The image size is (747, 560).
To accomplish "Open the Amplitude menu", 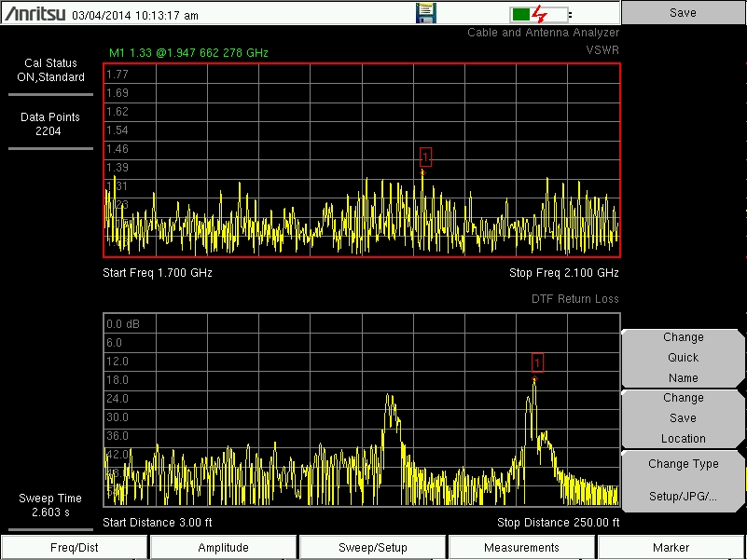I will 224,548.
